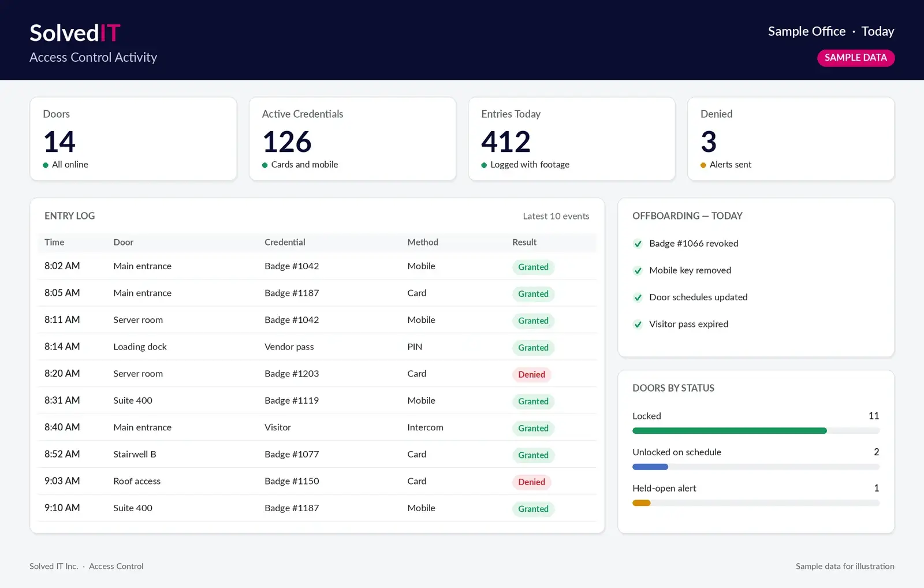Click the Method column header
The image size is (924, 588).
tap(423, 243)
